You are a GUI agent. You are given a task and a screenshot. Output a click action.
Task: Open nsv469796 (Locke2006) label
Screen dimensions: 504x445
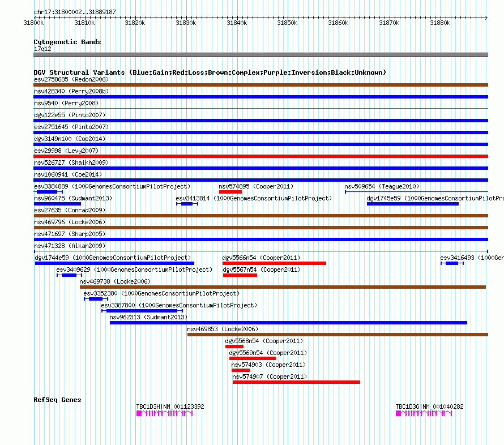coord(70,222)
